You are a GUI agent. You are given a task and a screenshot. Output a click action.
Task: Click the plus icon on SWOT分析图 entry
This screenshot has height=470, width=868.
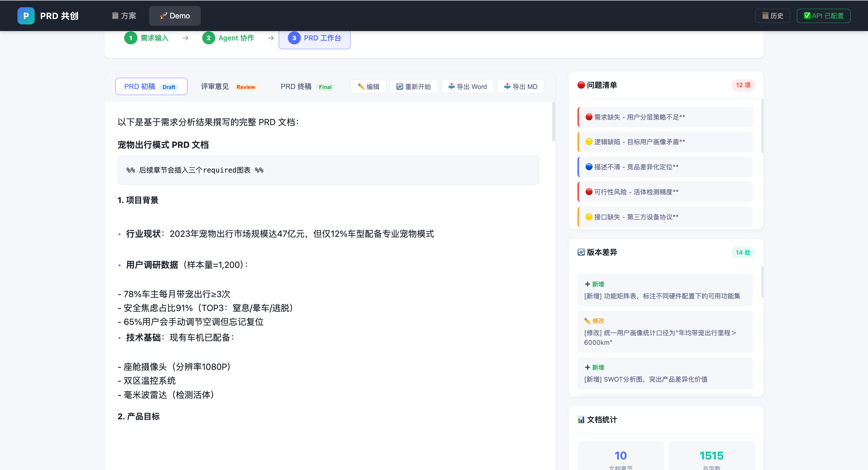pos(587,367)
